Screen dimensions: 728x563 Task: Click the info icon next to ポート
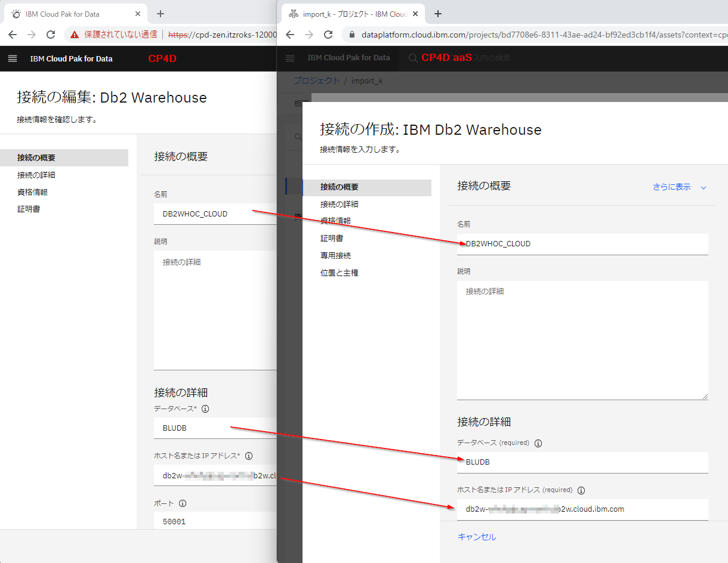tap(183, 503)
